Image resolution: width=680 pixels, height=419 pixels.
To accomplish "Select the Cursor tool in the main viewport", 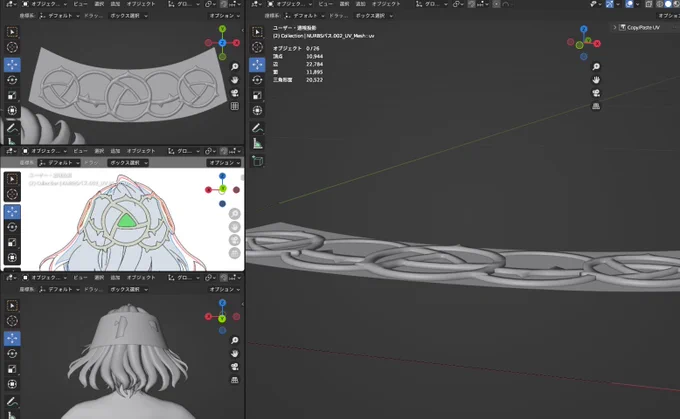I will point(257,47).
